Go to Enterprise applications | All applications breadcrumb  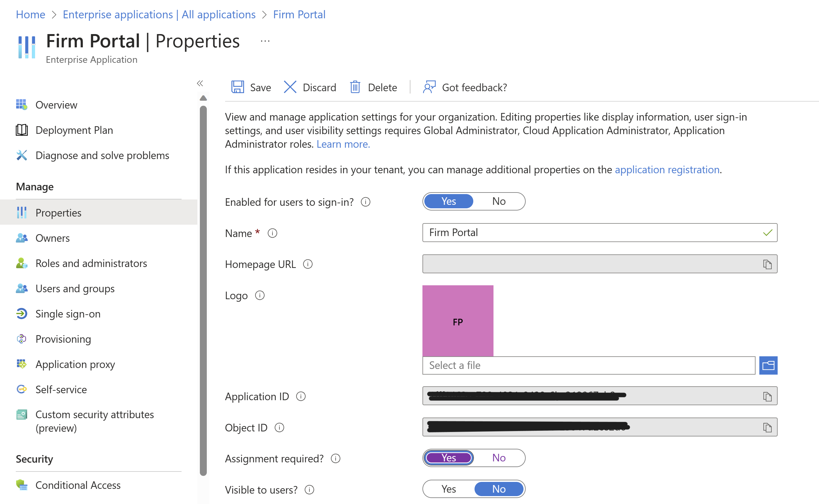pos(159,15)
